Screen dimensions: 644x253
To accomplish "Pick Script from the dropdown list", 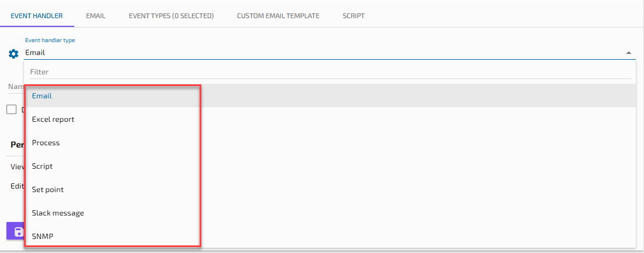I will point(42,166).
